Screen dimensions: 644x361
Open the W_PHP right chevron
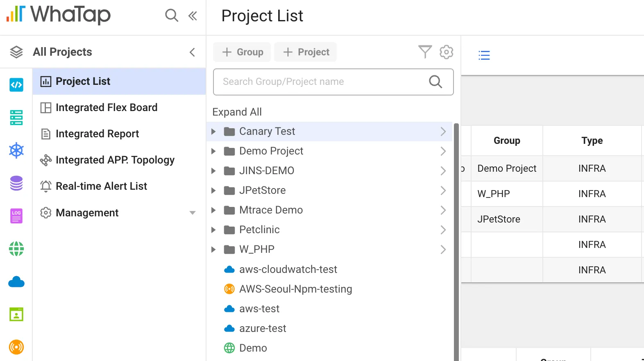click(443, 250)
